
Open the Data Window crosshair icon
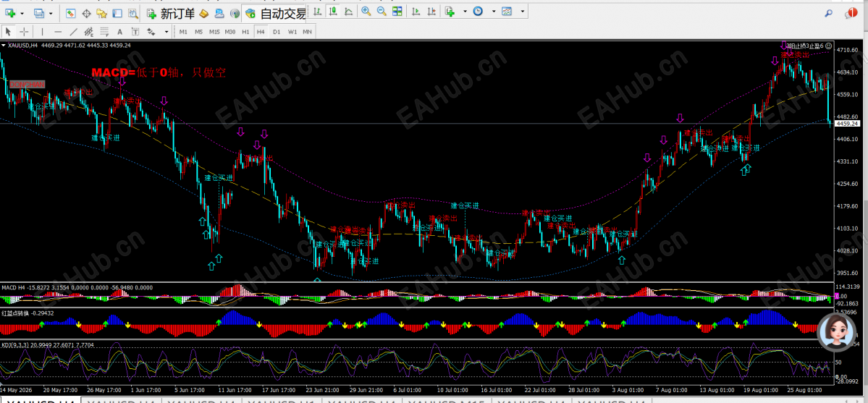tap(86, 13)
